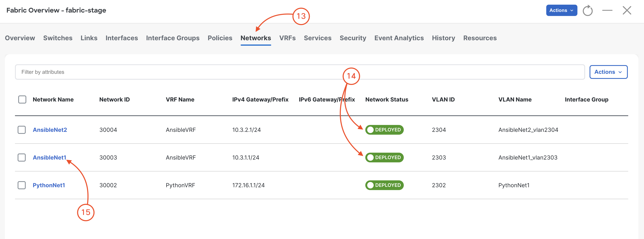644x239 pixels.
Task: Sort by VLAN Name column header
Action: tap(515, 99)
